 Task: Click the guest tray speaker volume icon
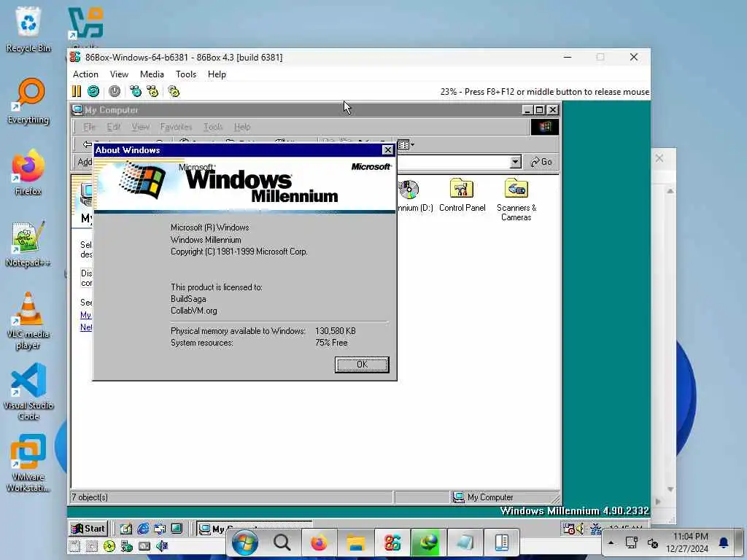click(x=580, y=529)
